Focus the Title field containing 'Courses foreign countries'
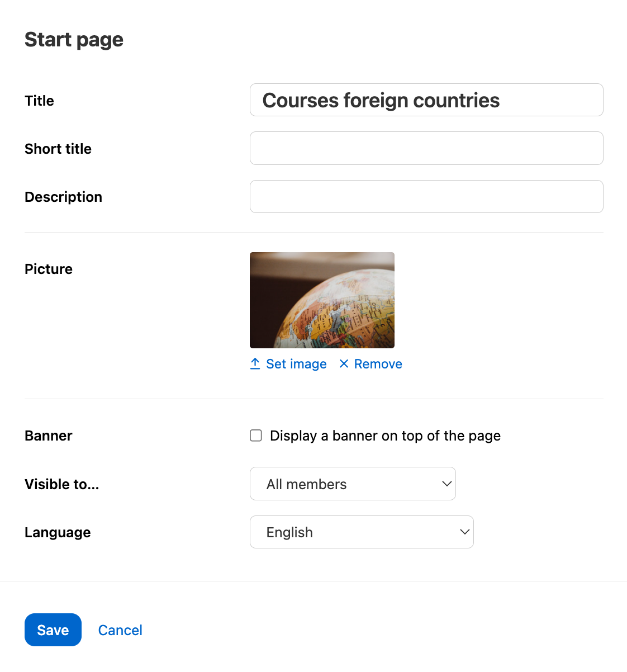The image size is (627, 672). click(426, 100)
